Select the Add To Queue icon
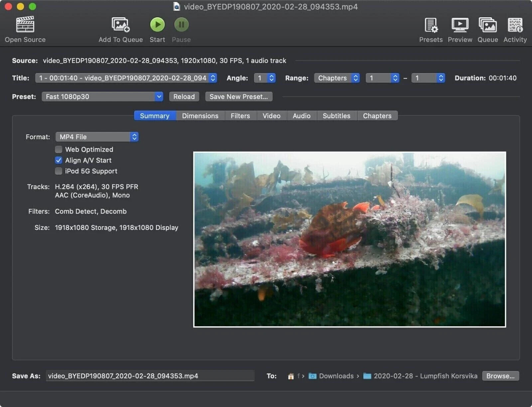 point(120,25)
